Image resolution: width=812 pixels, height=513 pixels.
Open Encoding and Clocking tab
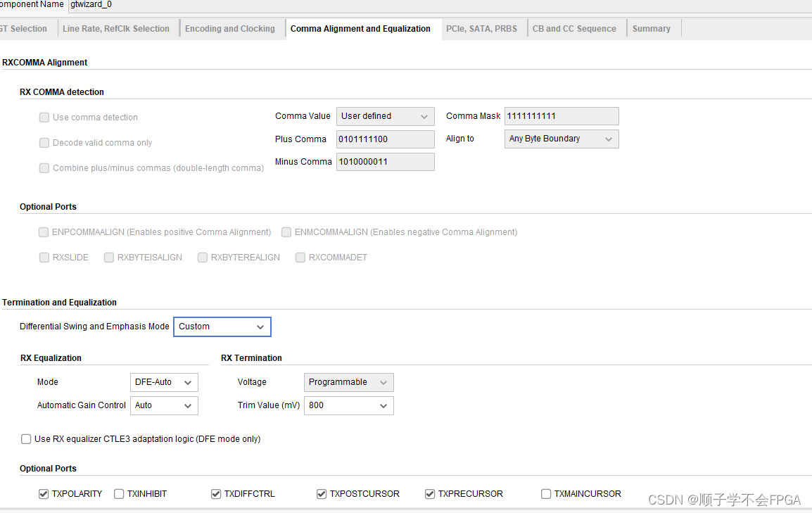230,28
